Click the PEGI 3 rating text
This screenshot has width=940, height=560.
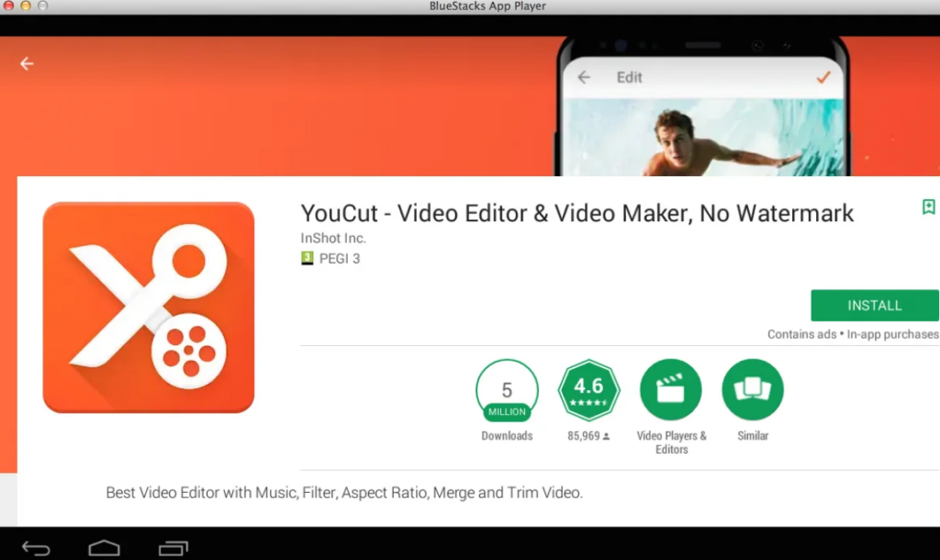340,258
